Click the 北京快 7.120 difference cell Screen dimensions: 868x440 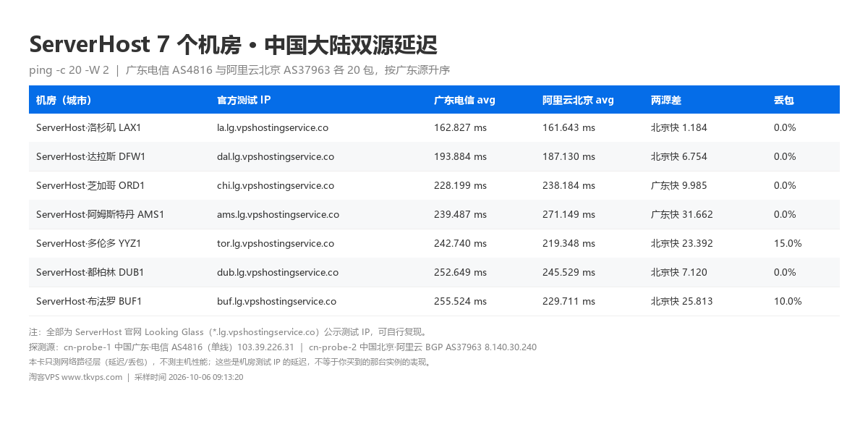point(679,272)
